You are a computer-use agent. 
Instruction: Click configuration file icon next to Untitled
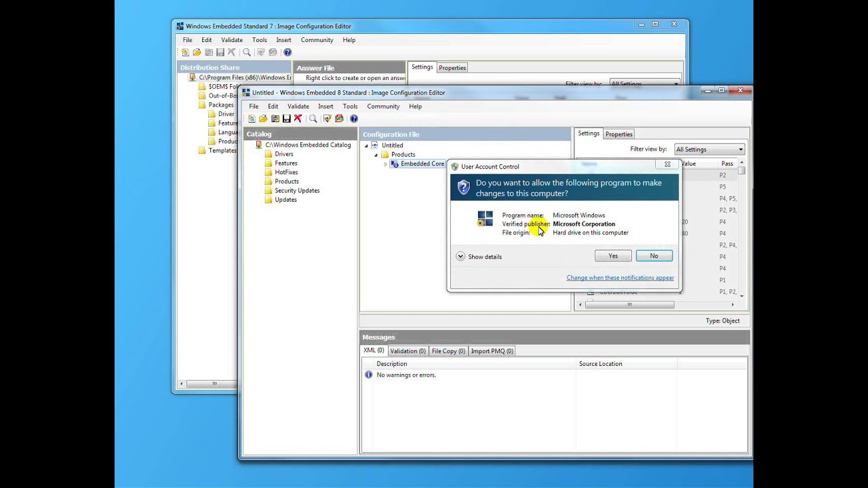point(375,145)
